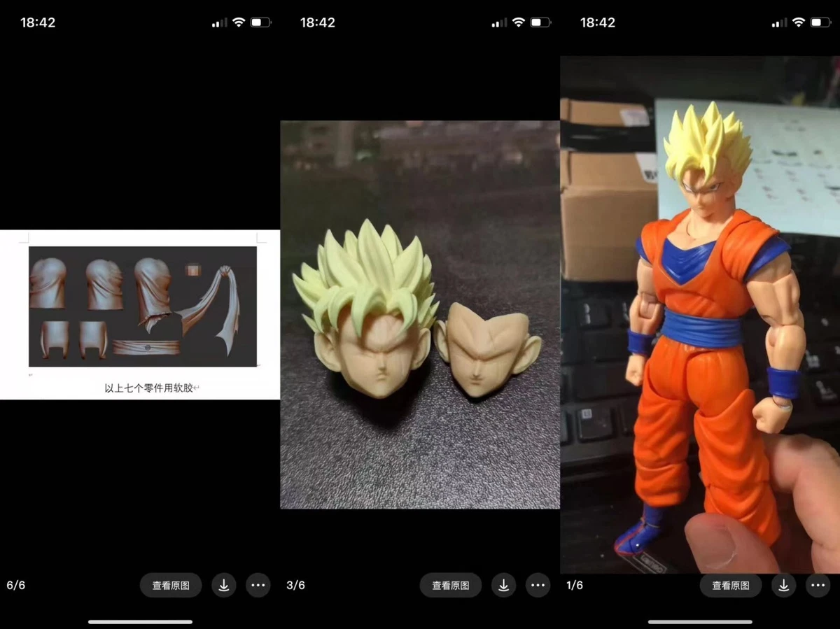
Task: Open more options on the 6/6 screen
Action: tap(258, 585)
